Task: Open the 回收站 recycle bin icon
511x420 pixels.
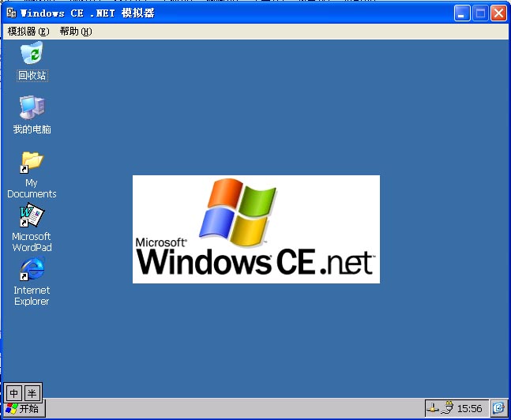Action: tap(32, 53)
